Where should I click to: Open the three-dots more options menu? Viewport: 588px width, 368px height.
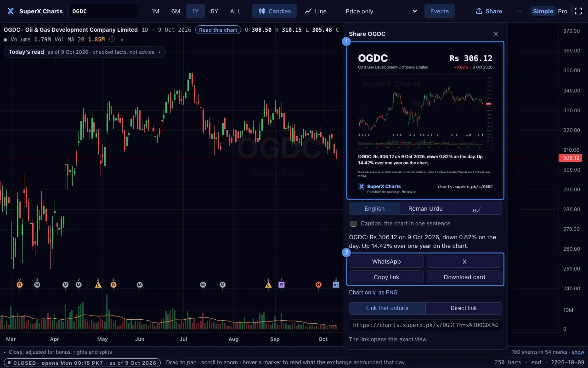pyautogui.click(x=519, y=11)
